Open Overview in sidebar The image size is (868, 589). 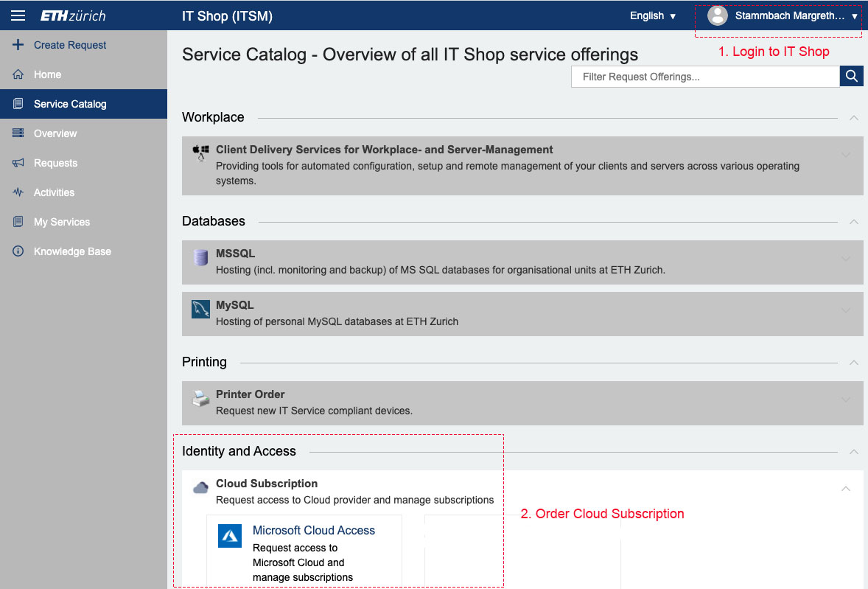coord(83,133)
